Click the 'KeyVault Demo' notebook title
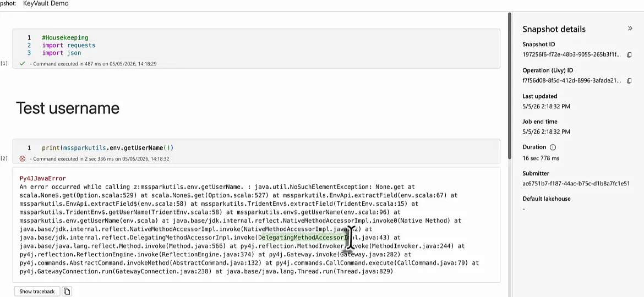Image resolution: width=644 pixels, height=297 pixels. click(46, 4)
